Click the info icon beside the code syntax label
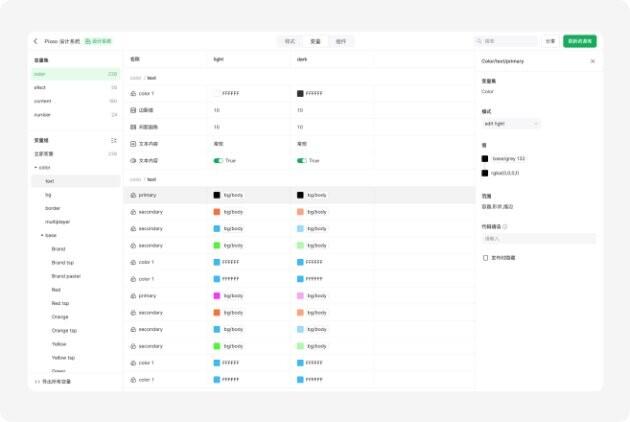 (x=505, y=227)
